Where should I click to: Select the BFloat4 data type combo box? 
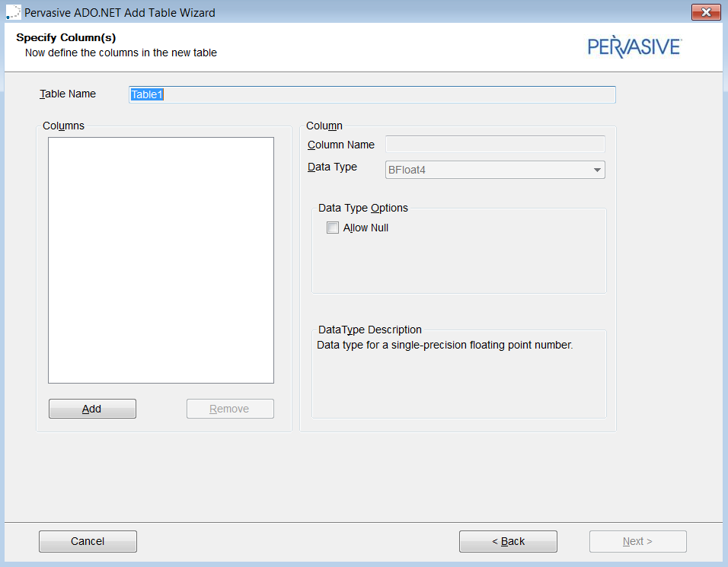click(487, 170)
